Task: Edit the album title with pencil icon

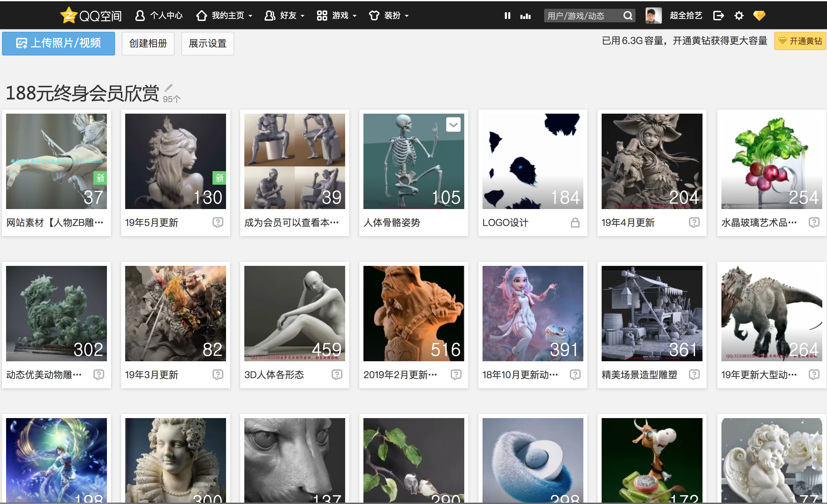Action: pos(169,88)
